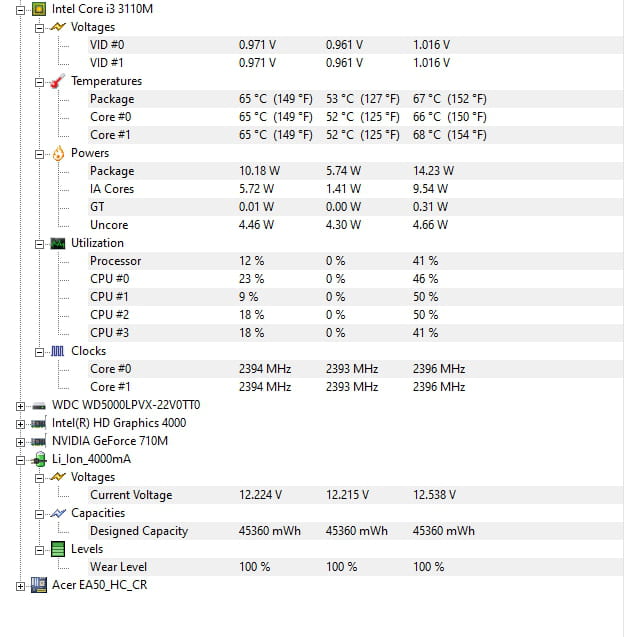625x637 pixels.
Task: Expand the Acer EA50_HC_CR node
Action: pos(20,586)
